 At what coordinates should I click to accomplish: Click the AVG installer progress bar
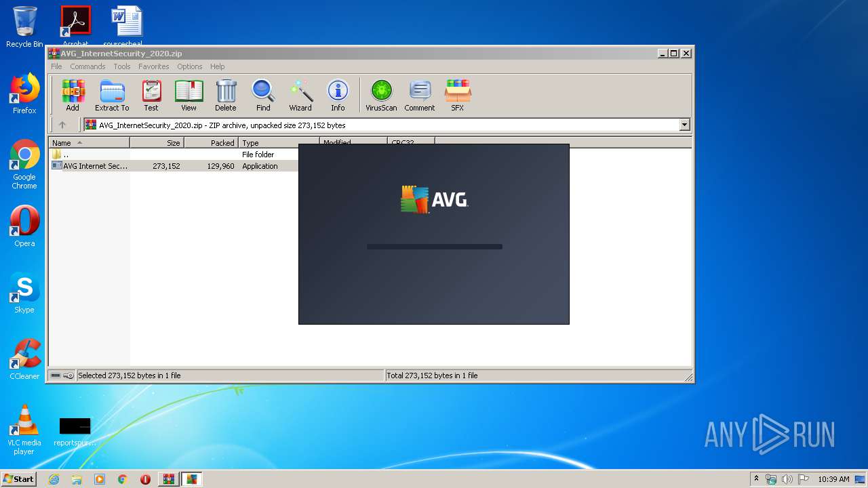pos(435,247)
